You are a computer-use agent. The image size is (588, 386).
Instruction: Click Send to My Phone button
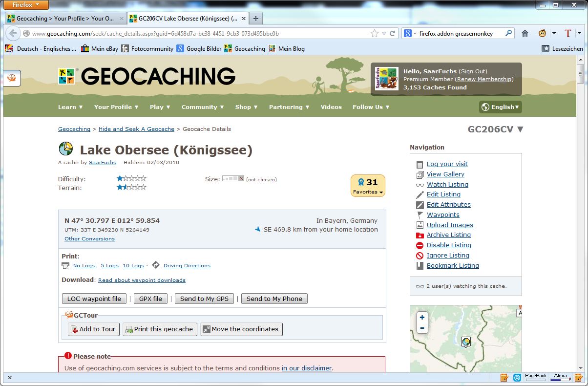[x=274, y=299]
